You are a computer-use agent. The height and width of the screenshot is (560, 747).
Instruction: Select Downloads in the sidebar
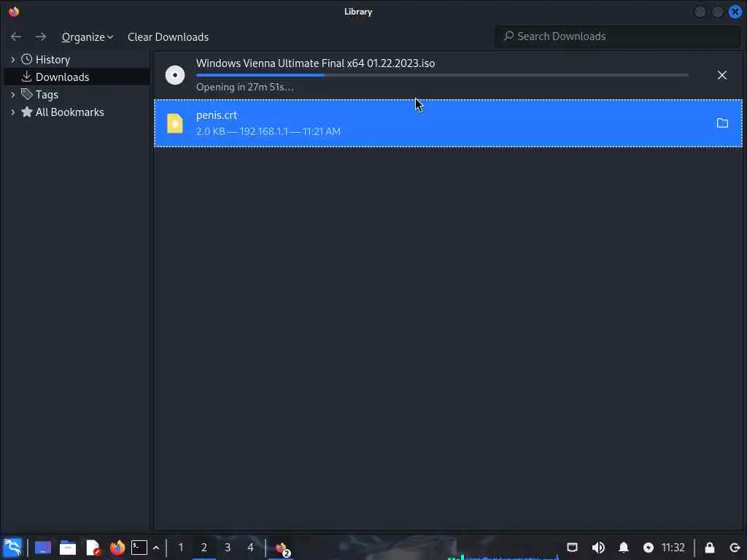pos(63,77)
